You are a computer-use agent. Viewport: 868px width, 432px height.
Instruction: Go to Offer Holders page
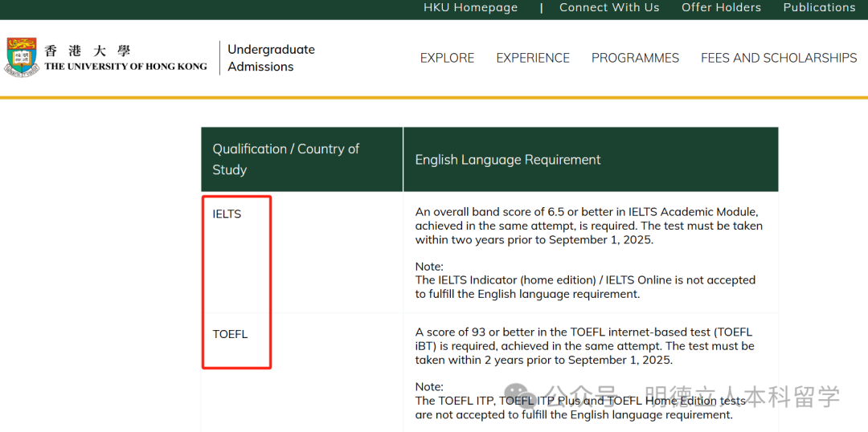pyautogui.click(x=721, y=8)
